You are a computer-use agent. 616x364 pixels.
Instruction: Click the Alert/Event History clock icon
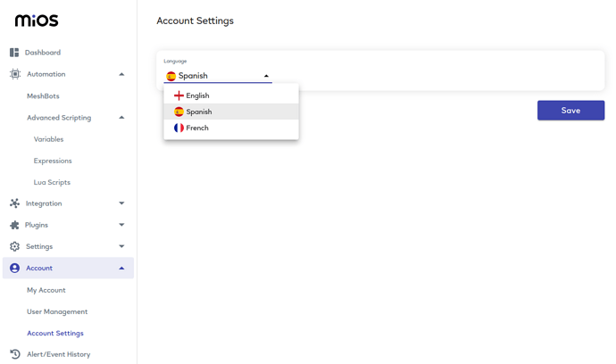(x=15, y=354)
